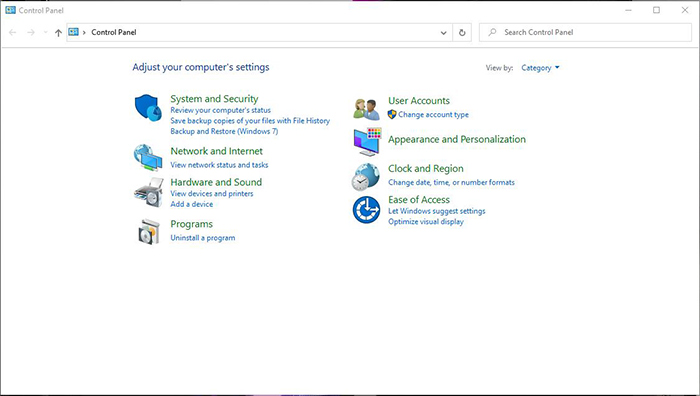Screen dimensions: 700x396
Task: Open System and Security shield icon
Action: click(148, 108)
